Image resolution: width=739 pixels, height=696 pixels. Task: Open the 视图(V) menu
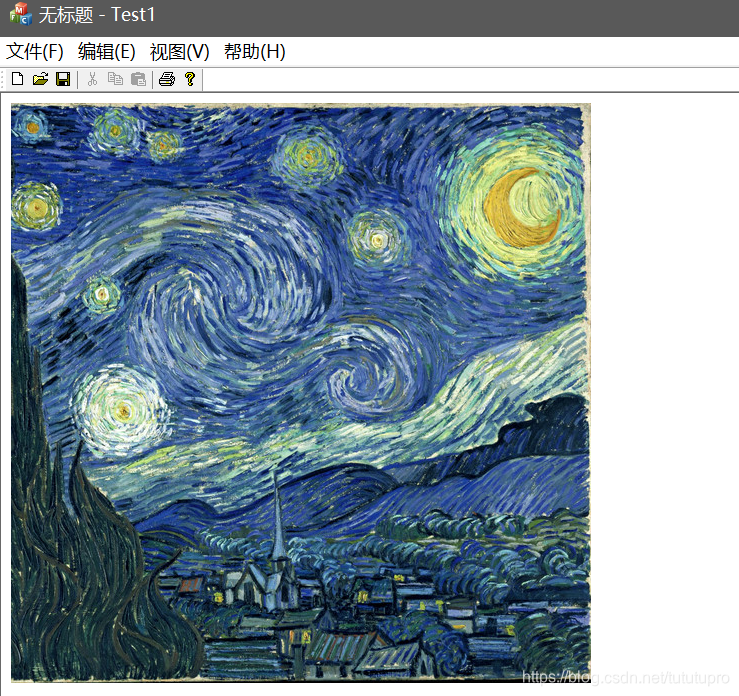(180, 51)
